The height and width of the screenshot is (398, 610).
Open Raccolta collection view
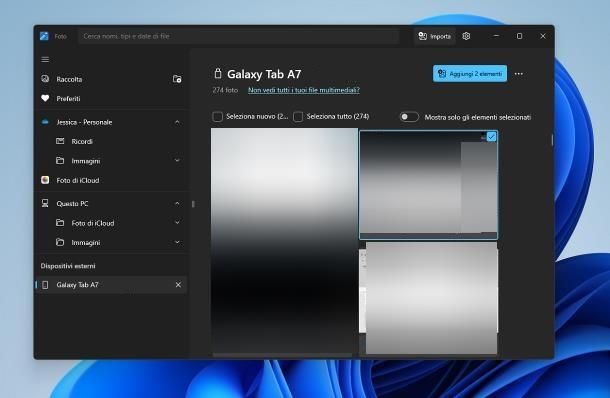point(111,79)
